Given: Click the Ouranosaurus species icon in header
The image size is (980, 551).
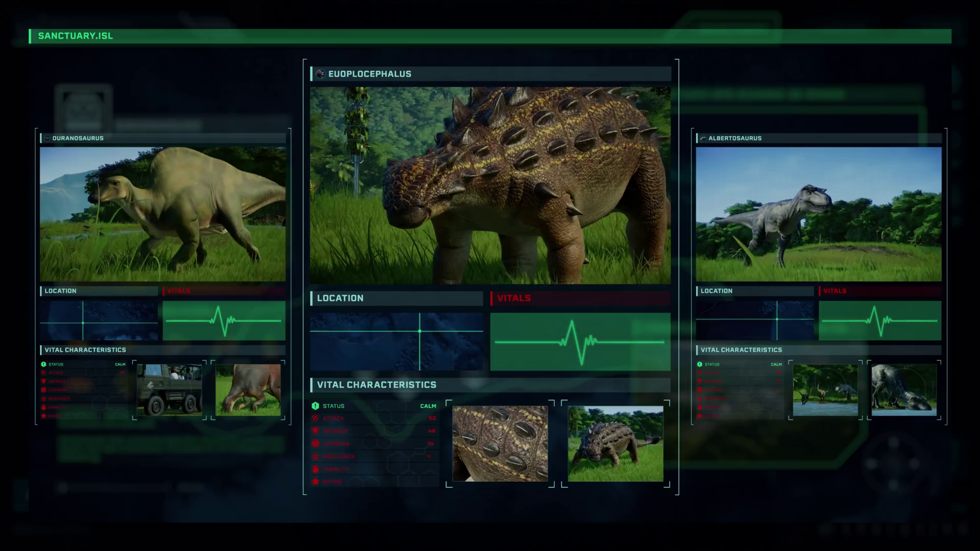Looking at the screenshot, I should point(47,138).
